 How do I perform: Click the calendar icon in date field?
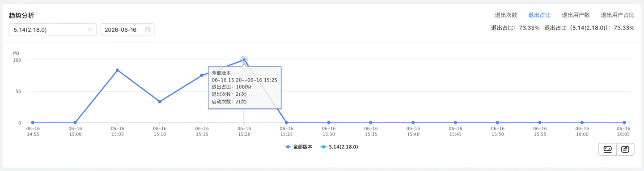[x=148, y=30]
